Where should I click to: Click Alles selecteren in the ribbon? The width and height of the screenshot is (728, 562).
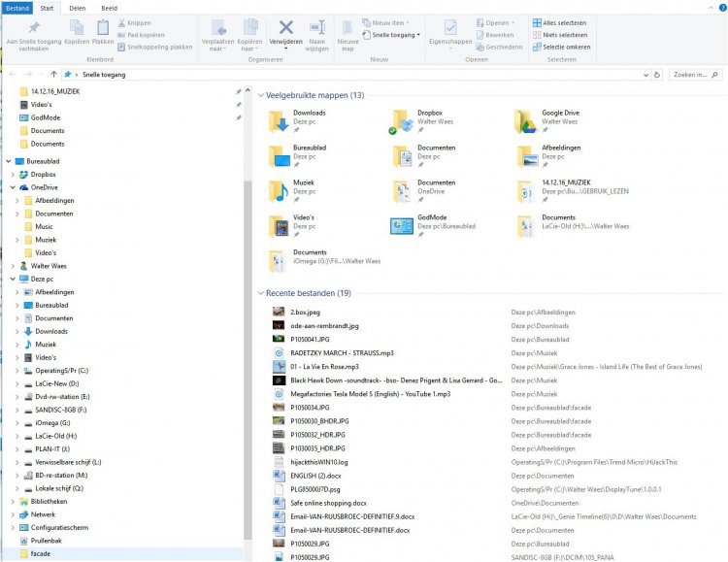559,22
